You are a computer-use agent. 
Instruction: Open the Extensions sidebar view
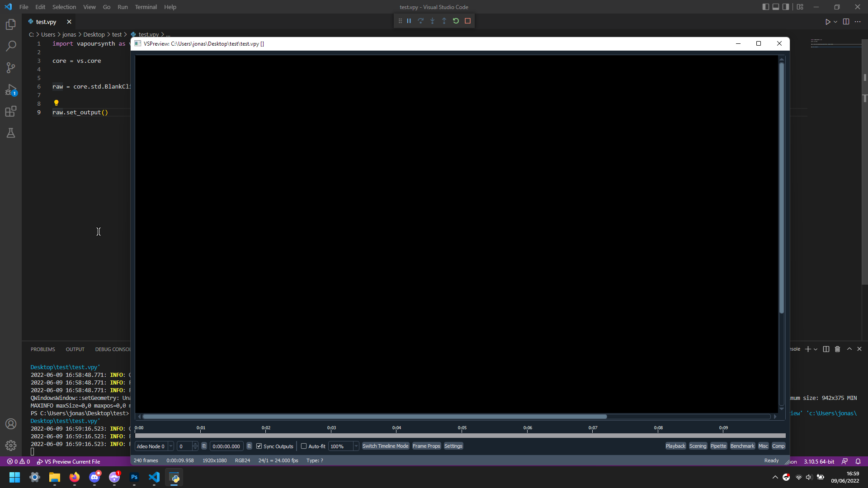click(x=11, y=111)
